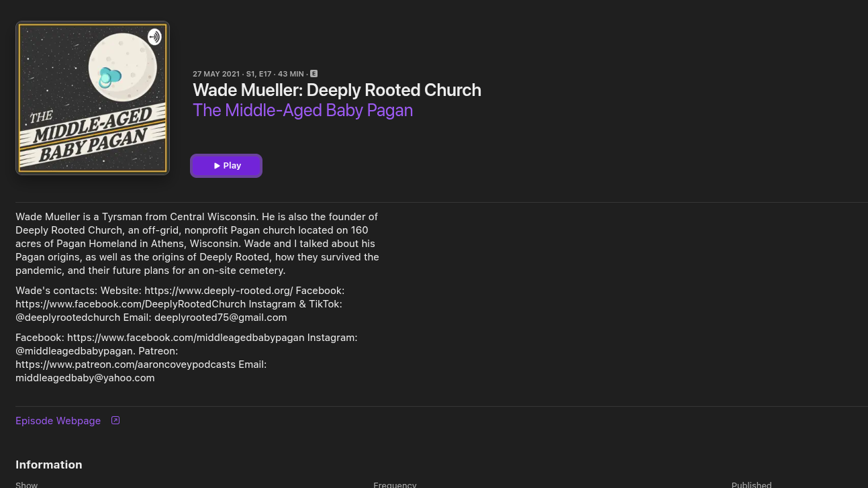The image size is (868, 488).
Task: Click the metadata text '27 MAY 2021'
Action: click(216, 74)
